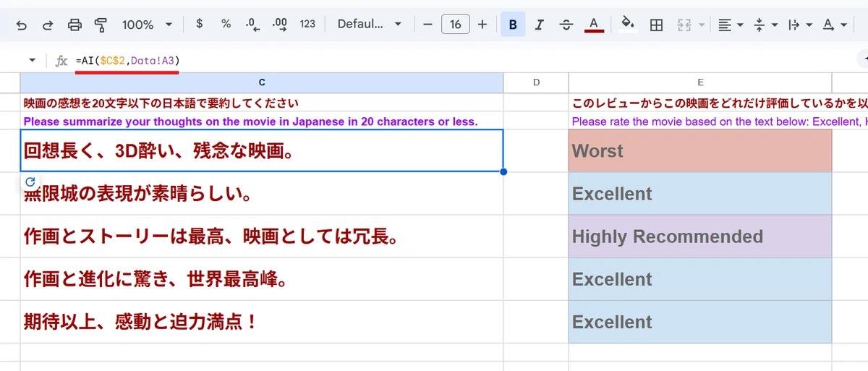Increase font size with plus button
Viewport: 868px width, 371px height.
482,25
